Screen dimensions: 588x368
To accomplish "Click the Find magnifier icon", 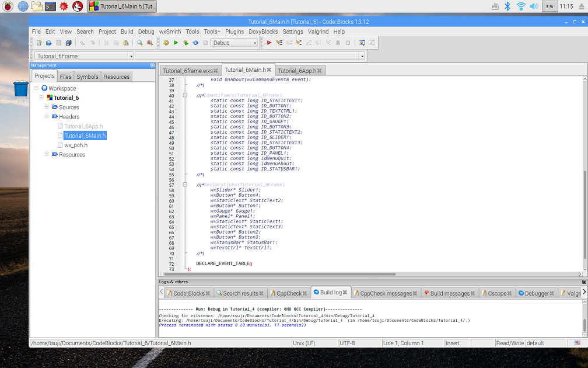I will (139, 43).
